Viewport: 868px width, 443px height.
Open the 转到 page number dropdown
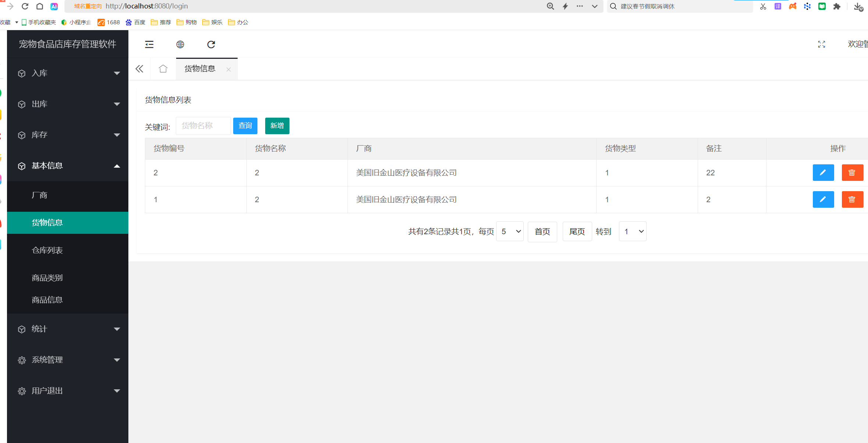(633, 232)
